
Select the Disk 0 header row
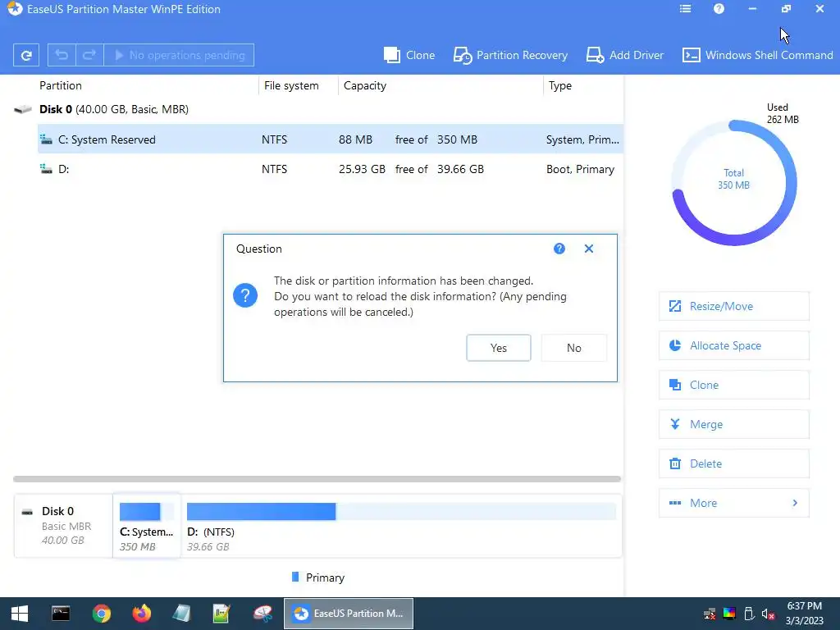pos(318,109)
